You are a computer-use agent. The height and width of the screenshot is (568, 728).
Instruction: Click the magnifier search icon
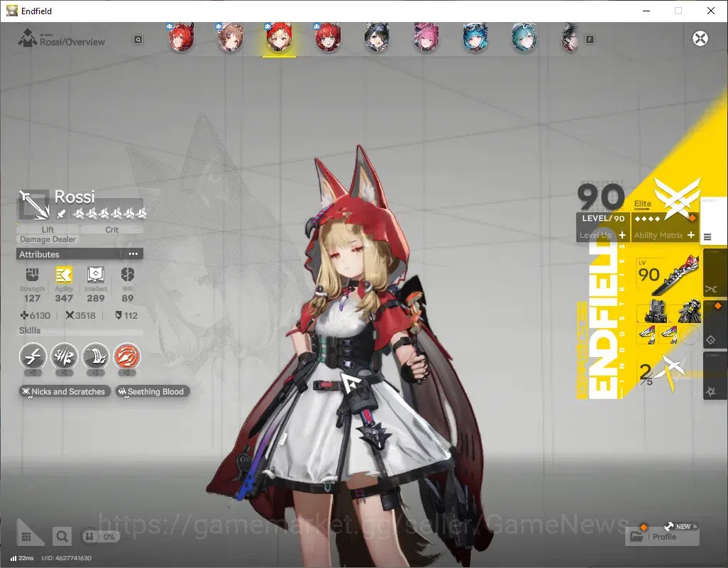pos(62,537)
